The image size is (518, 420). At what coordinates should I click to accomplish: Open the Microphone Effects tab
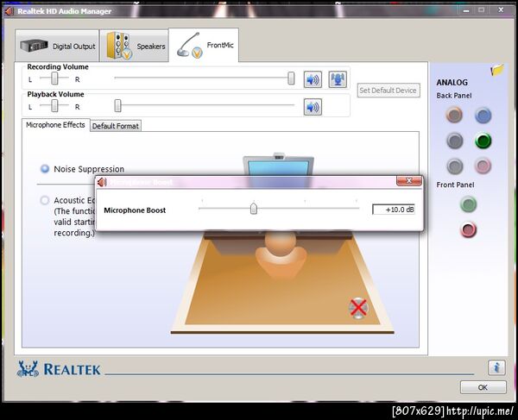(x=55, y=125)
